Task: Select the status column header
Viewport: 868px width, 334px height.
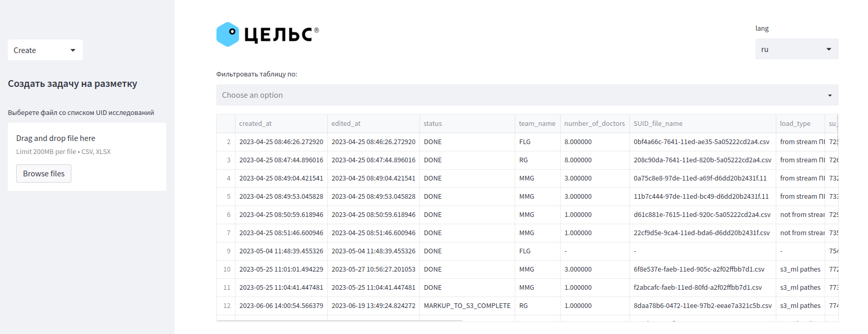Action: tap(432, 124)
